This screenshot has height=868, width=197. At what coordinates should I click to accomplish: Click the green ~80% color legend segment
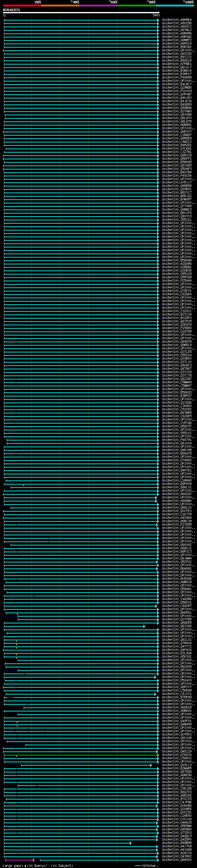137,6
